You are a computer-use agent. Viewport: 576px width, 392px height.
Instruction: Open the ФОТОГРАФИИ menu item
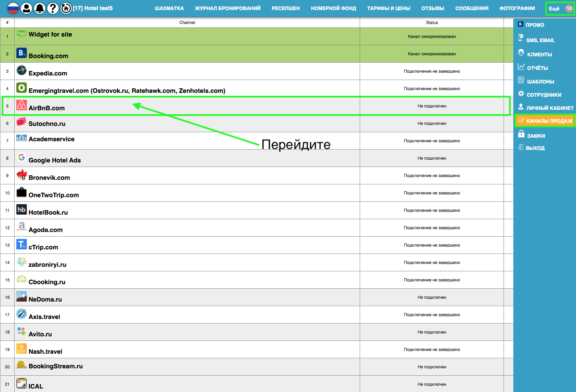click(517, 8)
